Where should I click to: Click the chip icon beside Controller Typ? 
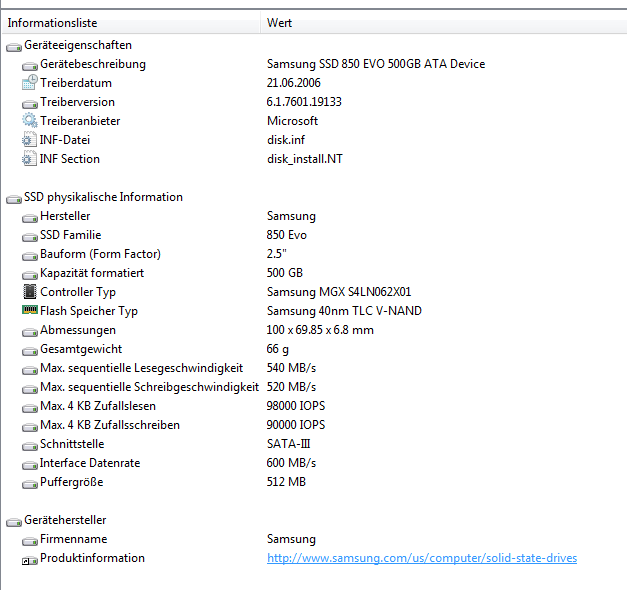point(30,291)
